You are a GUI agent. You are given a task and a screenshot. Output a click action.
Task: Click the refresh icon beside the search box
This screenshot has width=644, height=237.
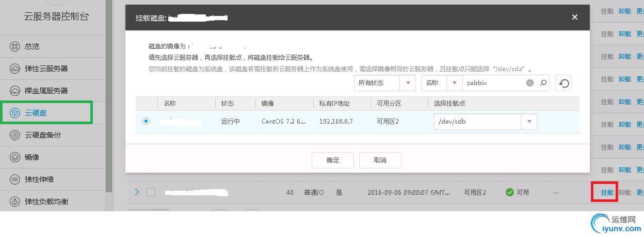coord(564,83)
